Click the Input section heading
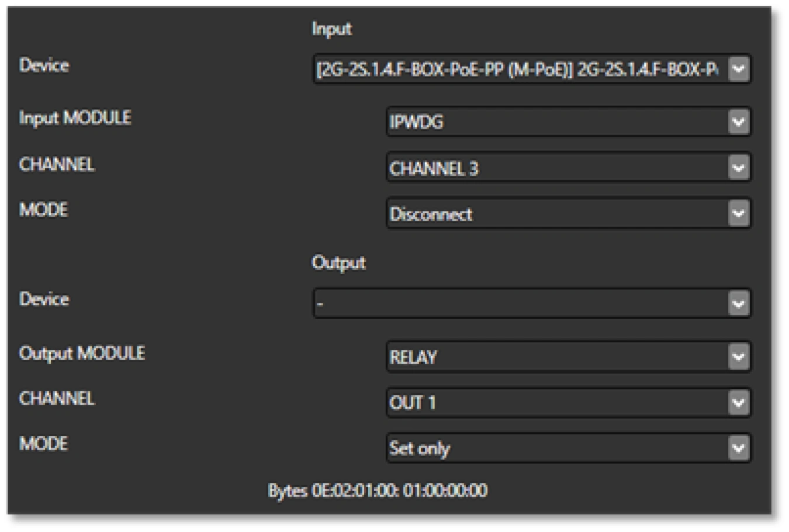 click(x=331, y=29)
